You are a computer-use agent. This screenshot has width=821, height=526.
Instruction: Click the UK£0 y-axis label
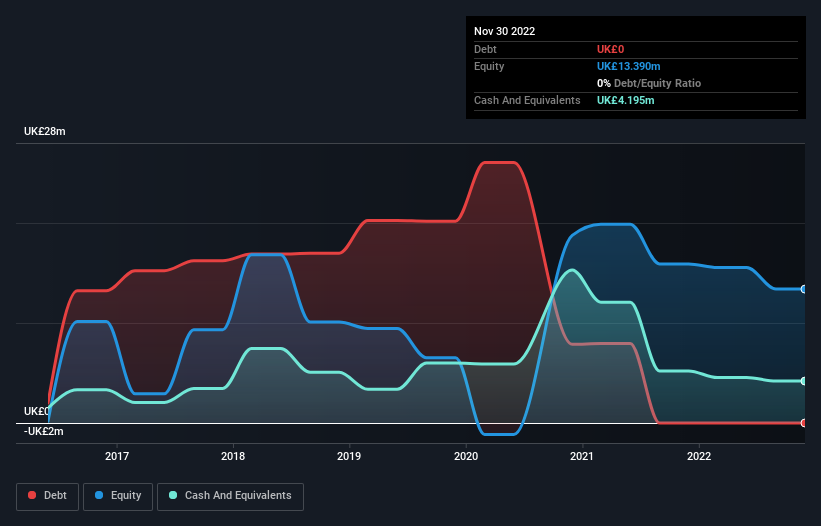pyautogui.click(x=37, y=411)
